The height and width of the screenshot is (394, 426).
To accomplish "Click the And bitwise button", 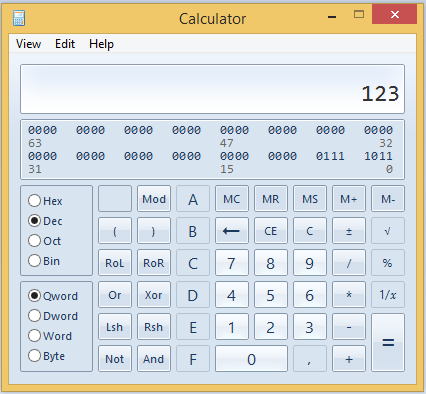I will tap(154, 359).
